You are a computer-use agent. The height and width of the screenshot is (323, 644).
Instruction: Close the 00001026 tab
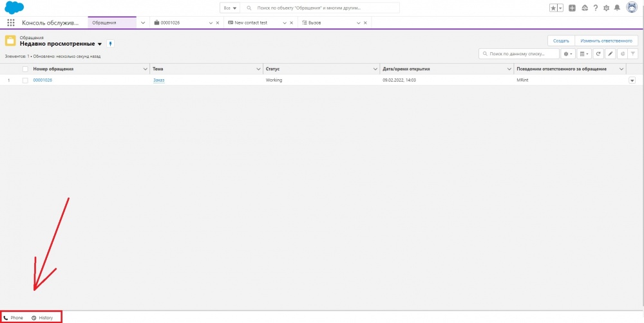[x=218, y=23]
